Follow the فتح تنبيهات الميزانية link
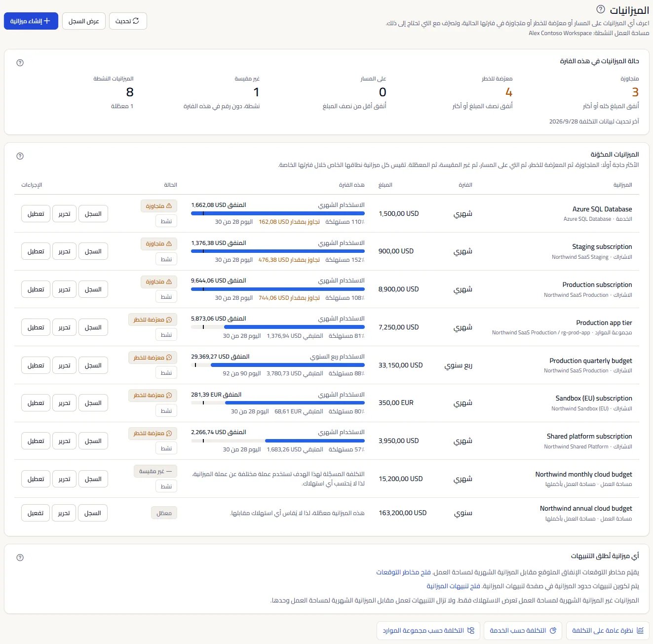This screenshot has height=644, width=653. 454,586
